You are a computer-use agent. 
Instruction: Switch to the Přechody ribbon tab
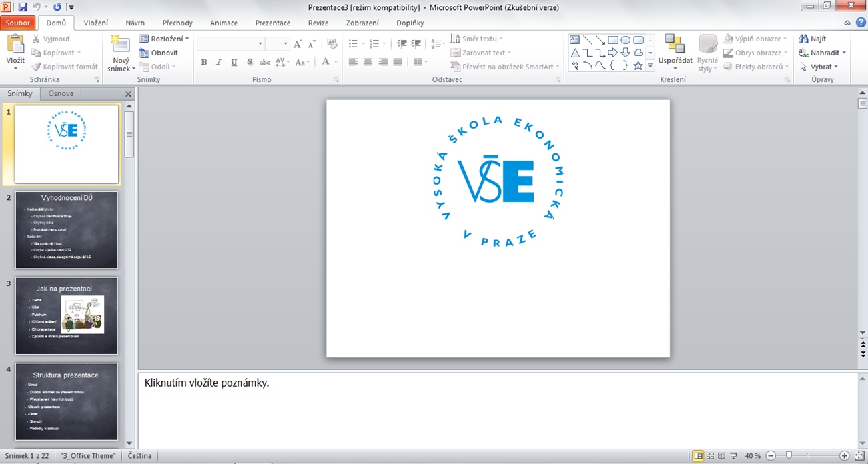click(x=177, y=23)
